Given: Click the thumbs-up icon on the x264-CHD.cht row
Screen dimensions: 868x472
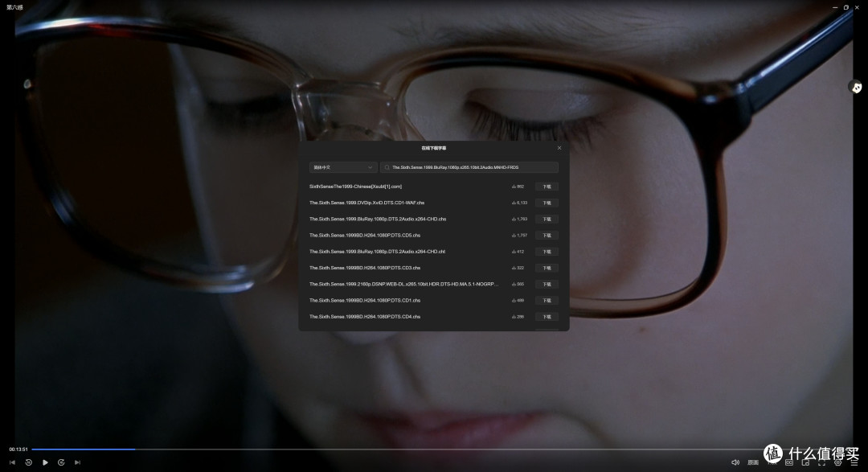Looking at the screenshot, I should coord(514,252).
